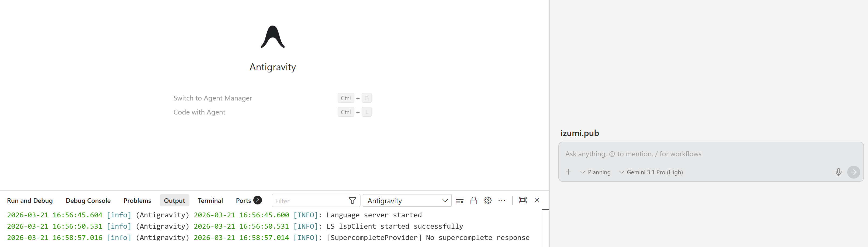Click the Code with Agent option
Viewport: 868px width, 247px height.
199,112
